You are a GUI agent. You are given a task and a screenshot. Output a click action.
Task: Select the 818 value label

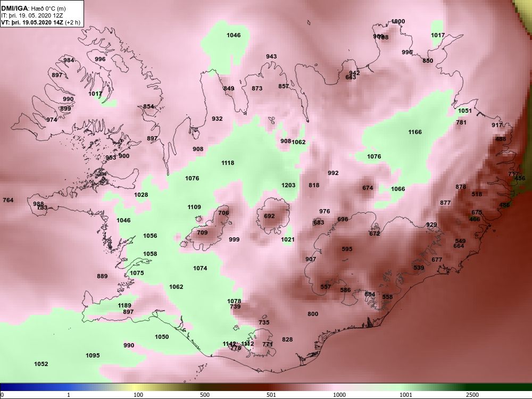point(314,185)
